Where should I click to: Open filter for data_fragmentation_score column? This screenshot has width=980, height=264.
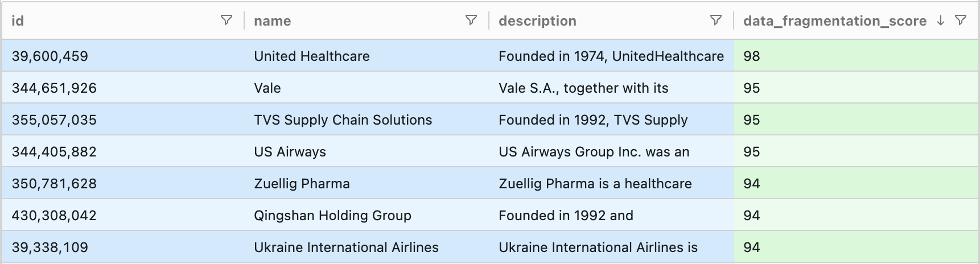[x=961, y=20]
